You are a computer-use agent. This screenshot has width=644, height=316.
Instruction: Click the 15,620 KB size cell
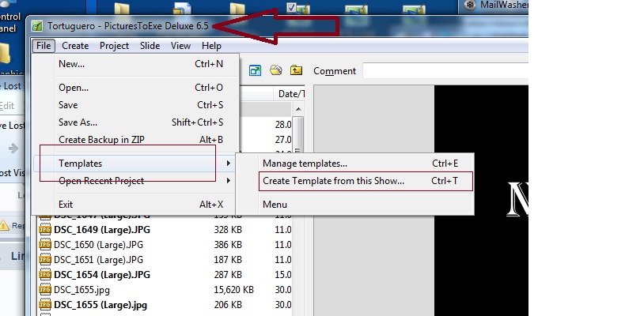click(x=233, y=290)
